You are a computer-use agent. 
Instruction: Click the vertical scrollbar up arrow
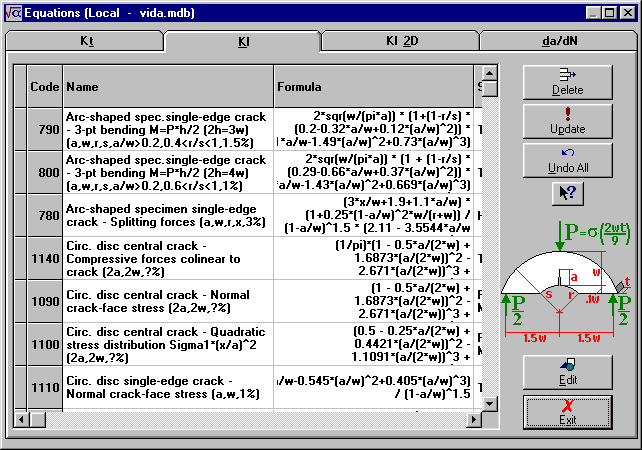click(489, 73)
